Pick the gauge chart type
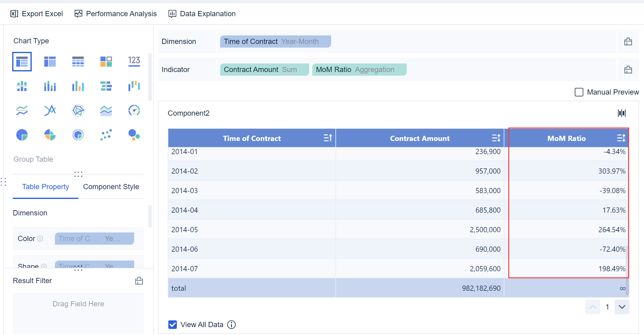644x335 pixels. (x=134, y=110)
